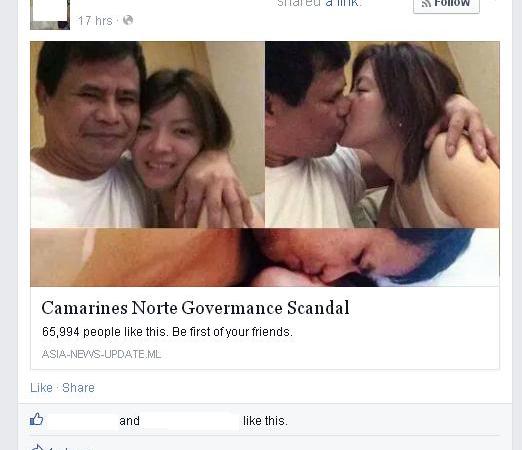
Task: Like this shared post
Action: (41, 388)
